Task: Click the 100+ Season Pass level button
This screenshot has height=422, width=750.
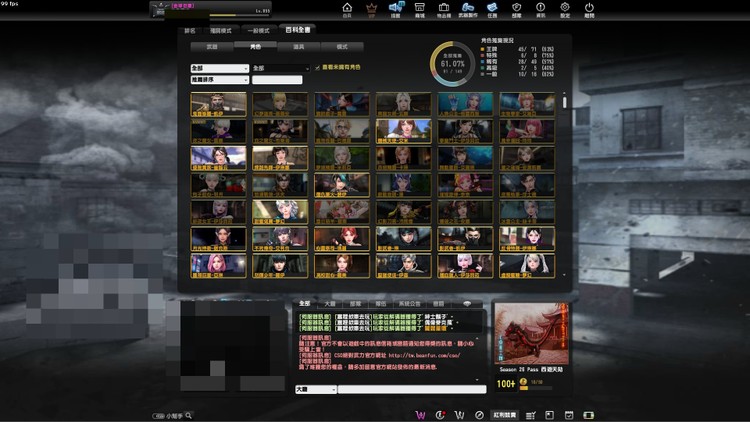Action: (x=506, y=384)
